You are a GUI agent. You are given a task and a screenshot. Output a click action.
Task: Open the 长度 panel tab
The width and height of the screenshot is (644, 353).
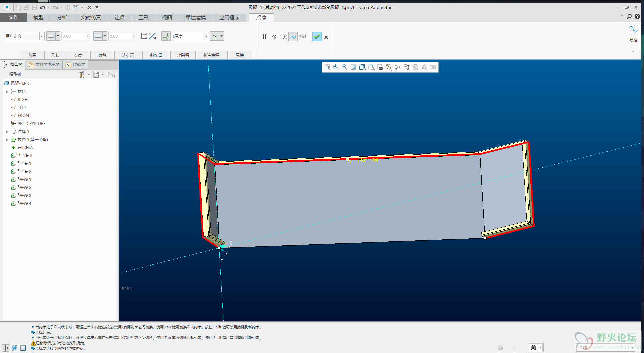point(78,55)
